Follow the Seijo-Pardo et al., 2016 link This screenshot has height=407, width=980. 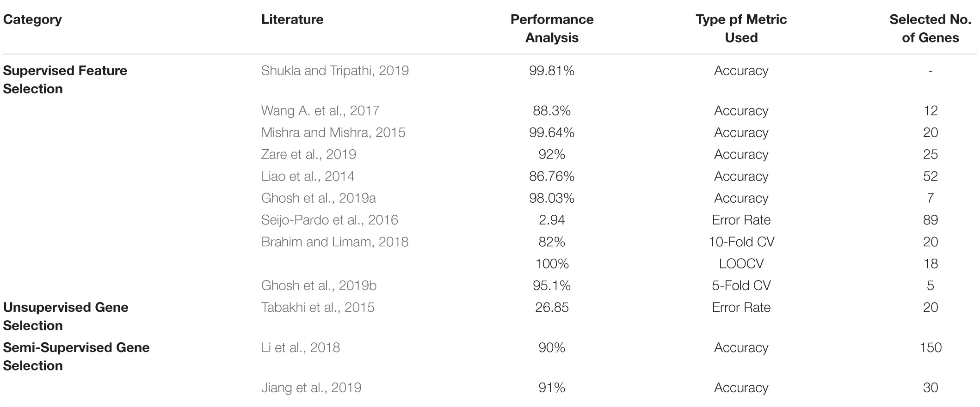pyautogui.click(x=329, y=220)
